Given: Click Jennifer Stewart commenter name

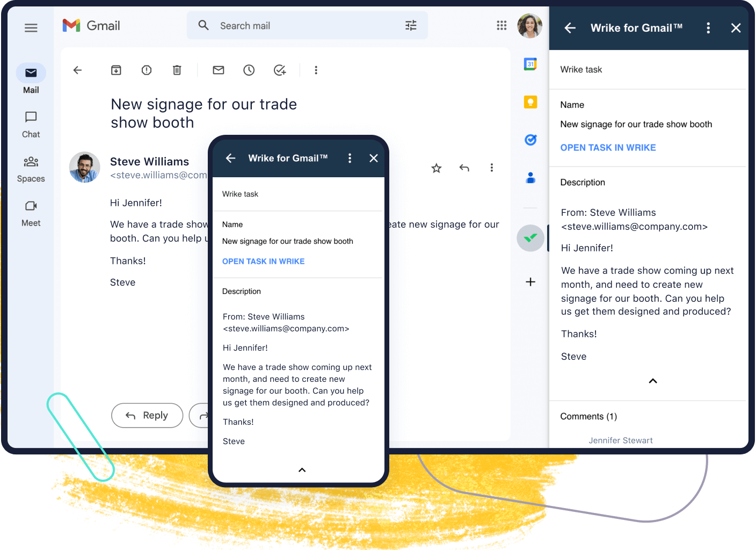Looking at the screenshot, I should (x=621, y=440).
